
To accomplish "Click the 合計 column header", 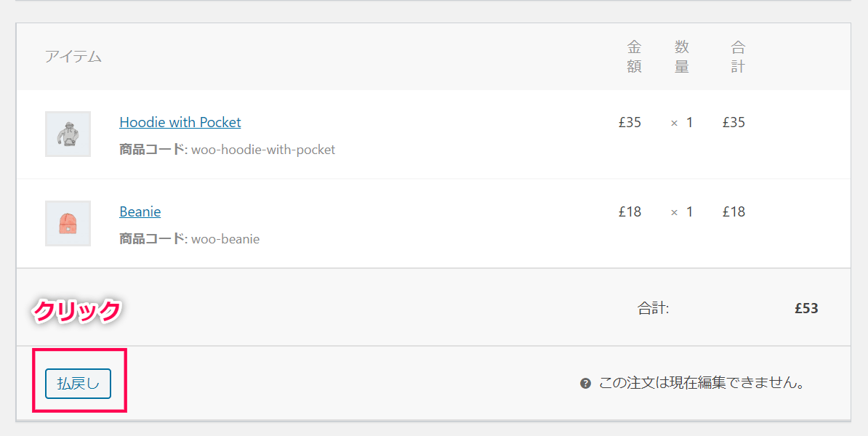I will 738,57.
